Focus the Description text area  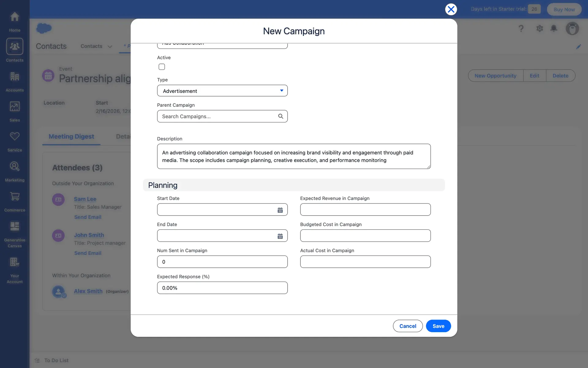coord(293,156)
